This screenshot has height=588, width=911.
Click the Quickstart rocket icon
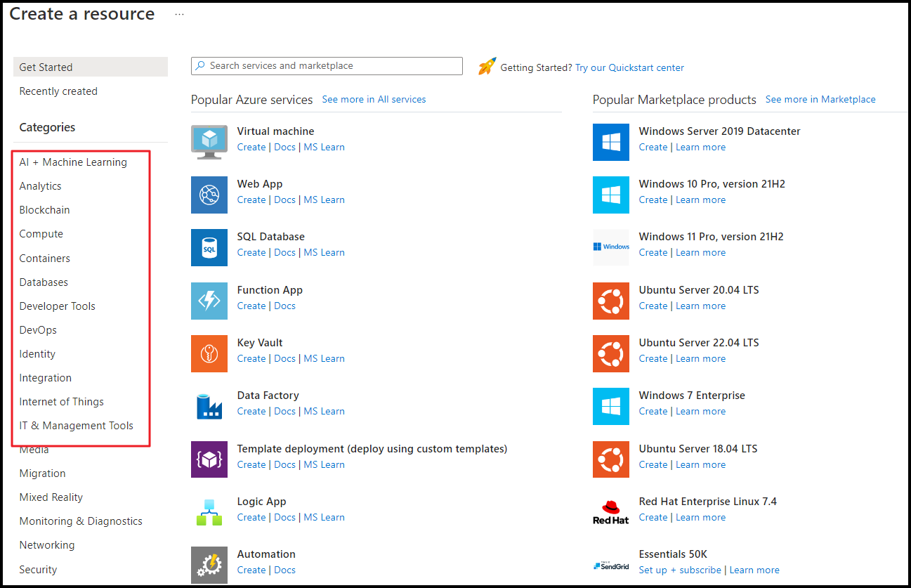(x=487, y=67)
